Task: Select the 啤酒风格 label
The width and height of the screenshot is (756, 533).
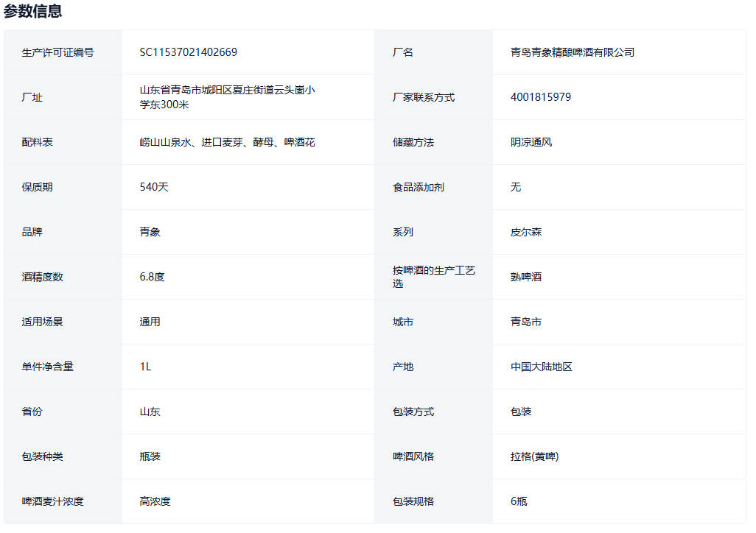Action: [x=413, y=456]
